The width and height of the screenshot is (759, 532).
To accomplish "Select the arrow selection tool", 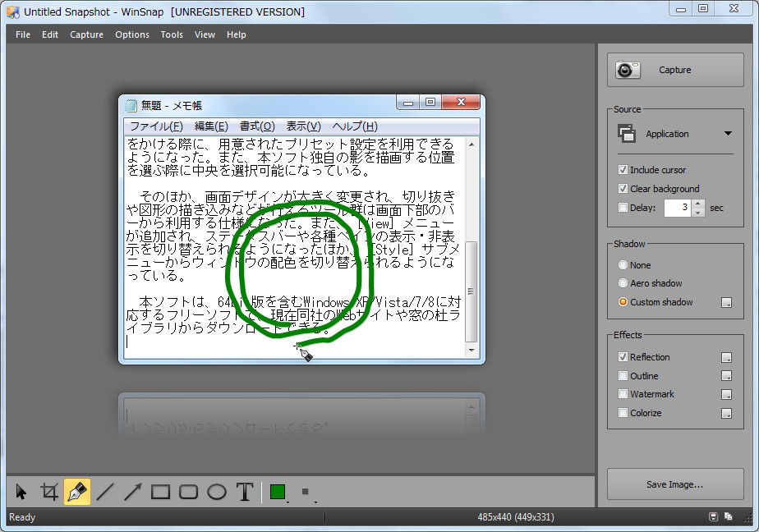I will coord(21,491).
